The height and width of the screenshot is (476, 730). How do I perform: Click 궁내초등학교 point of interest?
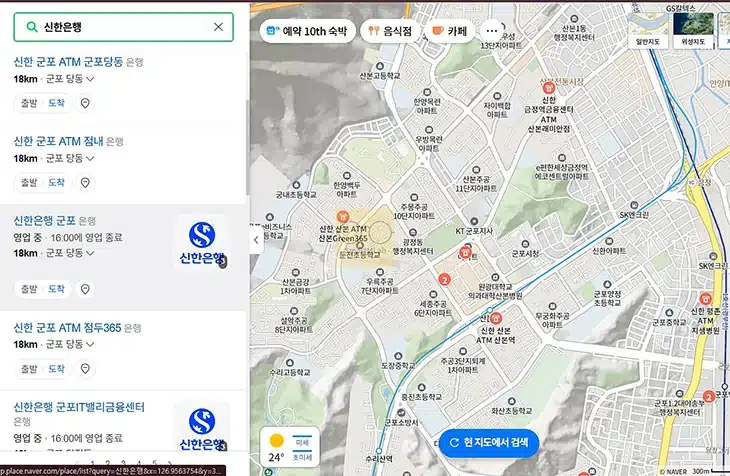(296, 190)
